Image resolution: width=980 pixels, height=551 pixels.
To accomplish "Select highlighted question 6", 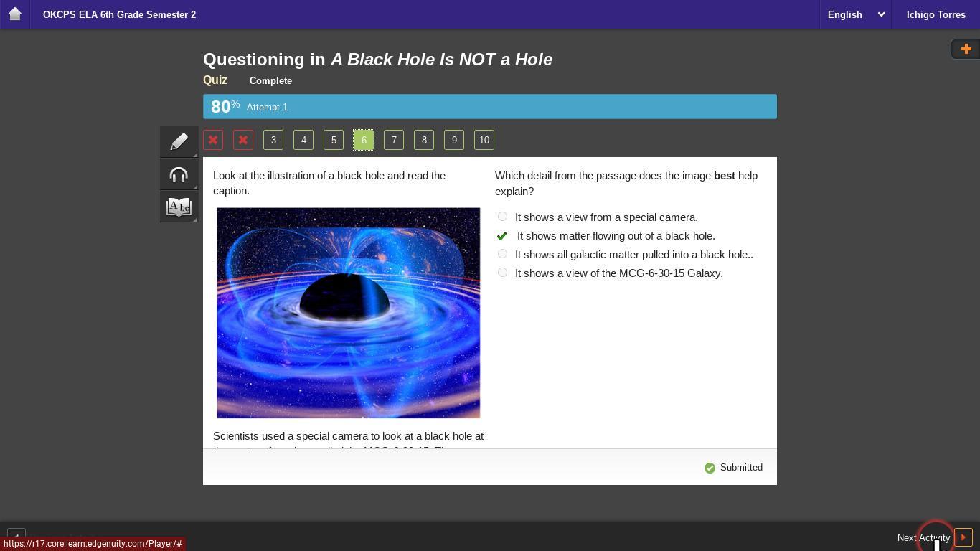I will (364, 140).
